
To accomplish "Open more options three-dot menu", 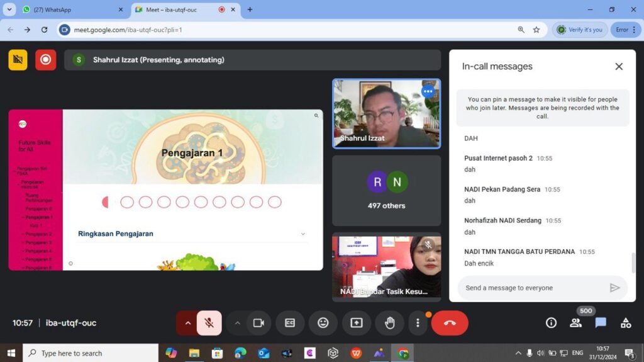I will pyautogui.click(x=418, y=323).
